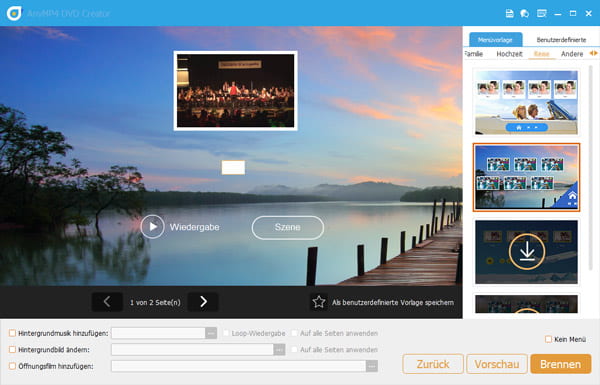
Task: Check the Kein Menü option
Action: point(548,339)
